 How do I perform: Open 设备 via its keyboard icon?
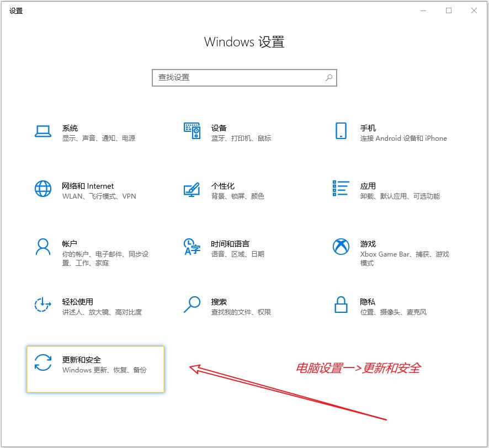tap(192, 131)
